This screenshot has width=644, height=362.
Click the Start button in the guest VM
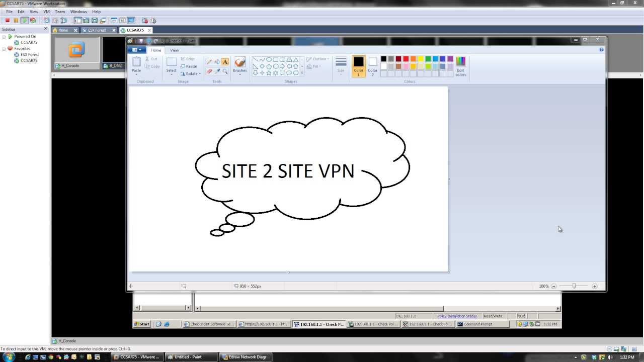tap(141, 324)
